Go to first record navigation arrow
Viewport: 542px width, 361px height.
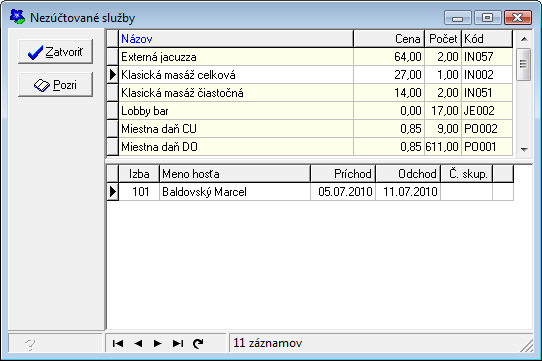(x=118, y=343)
